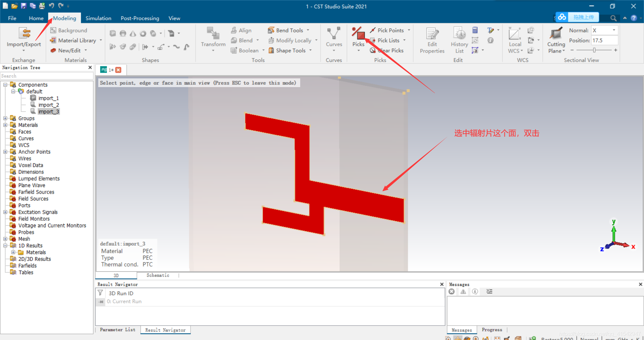Toggle warning messages filter in Messages panel
This screenshot has width=644, height=340.
point(463,291)
